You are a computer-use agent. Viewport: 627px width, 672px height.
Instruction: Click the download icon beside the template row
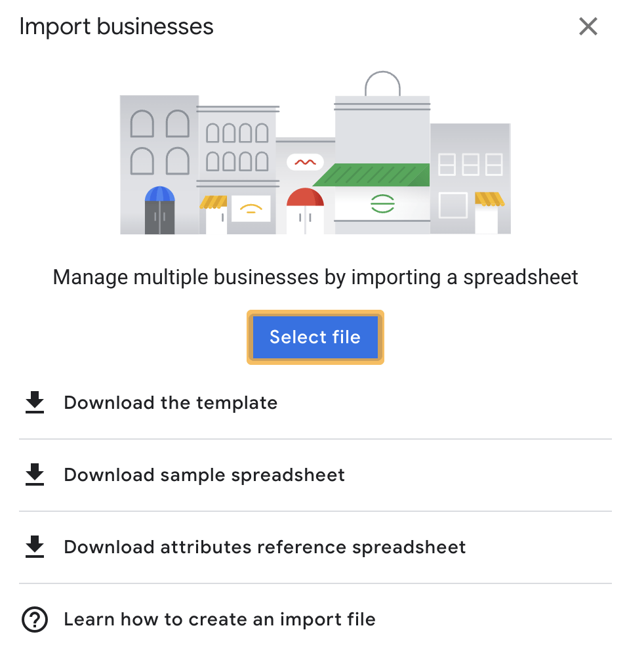(35, 402)
